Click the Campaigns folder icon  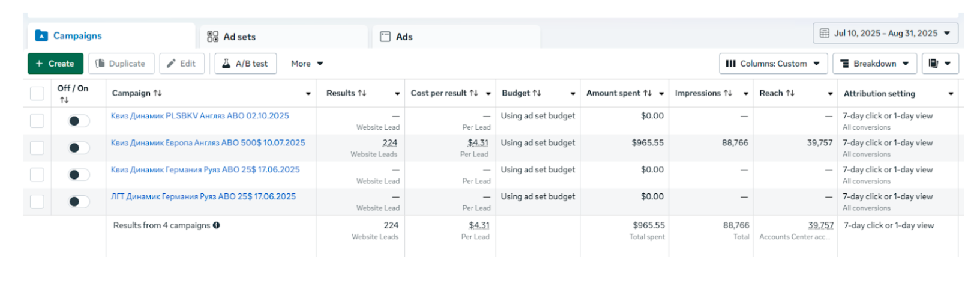click(41, 36)
